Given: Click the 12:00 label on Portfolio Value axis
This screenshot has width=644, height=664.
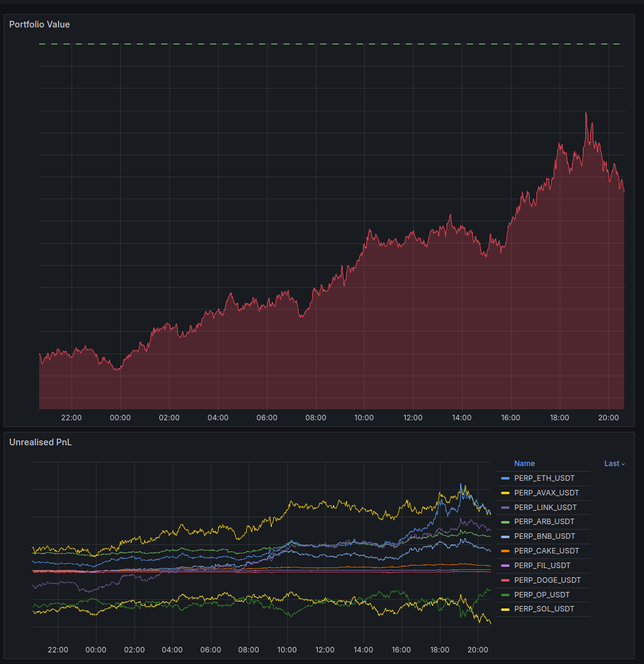Looking at the screenshot, I should point(412,418).
